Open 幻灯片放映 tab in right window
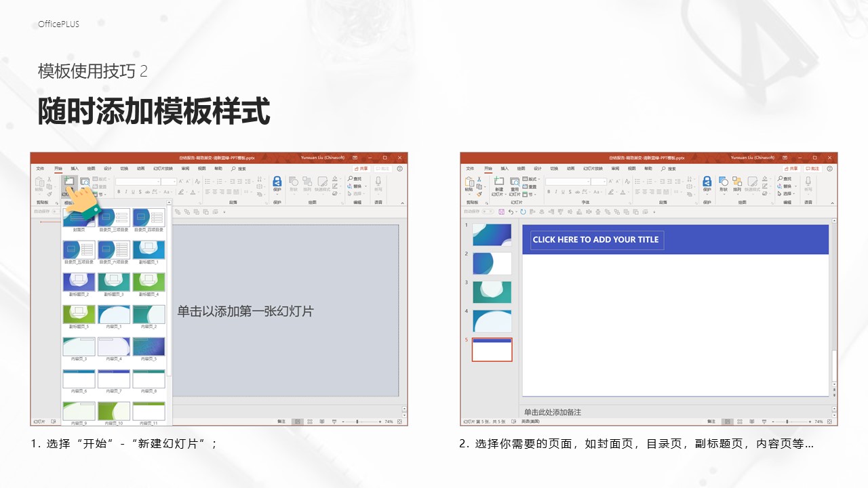The width and height of the screenshot is (868, 488). 593,169
